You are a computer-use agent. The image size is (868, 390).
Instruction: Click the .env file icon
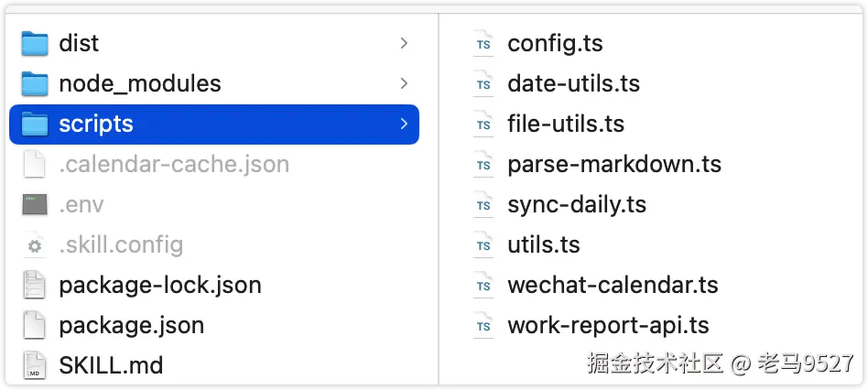(x=35, y=204)
